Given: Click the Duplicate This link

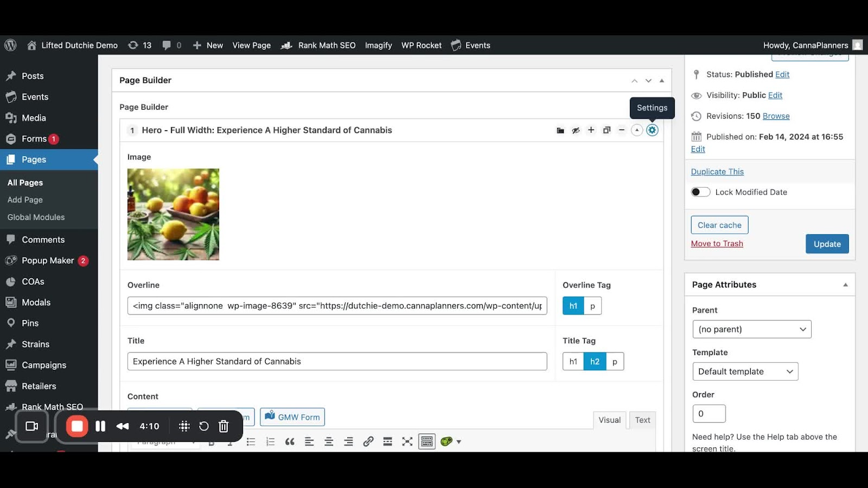Looking at the screenshot, I should coord(717,171).
